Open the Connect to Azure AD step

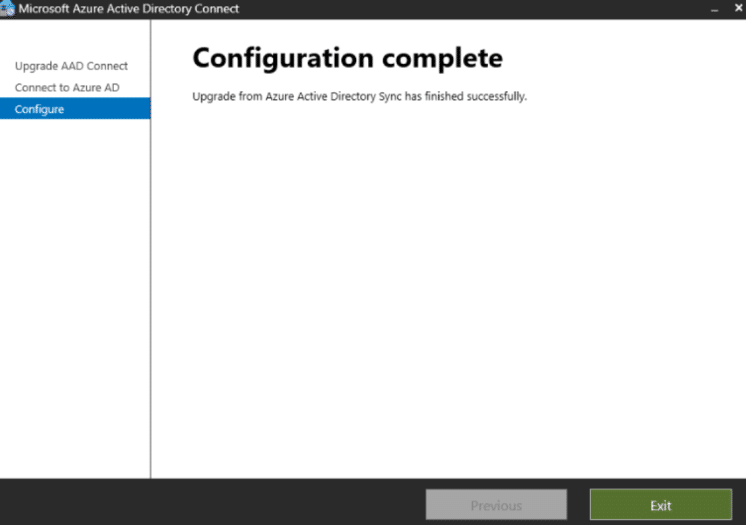pos(67,88)
